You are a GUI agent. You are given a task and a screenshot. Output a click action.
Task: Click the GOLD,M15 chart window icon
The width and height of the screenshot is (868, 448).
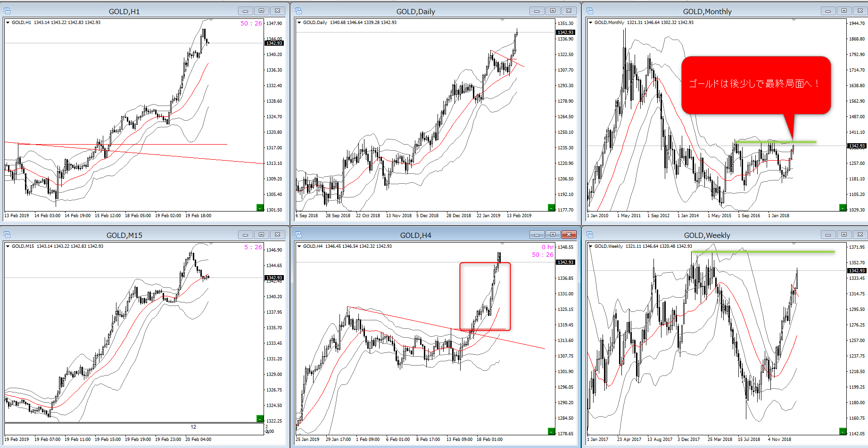coord(7,235)
